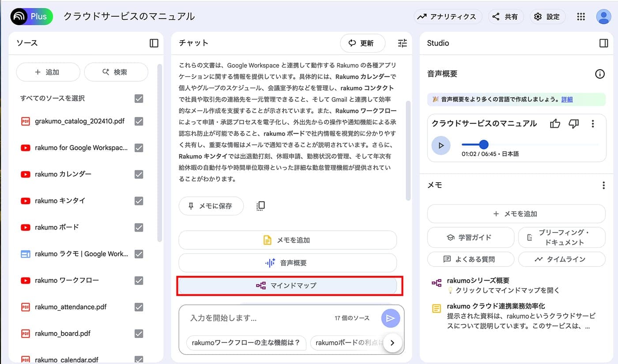
Task: Open source rakumo for Google Workspace
Action: [x=81, y=148]
